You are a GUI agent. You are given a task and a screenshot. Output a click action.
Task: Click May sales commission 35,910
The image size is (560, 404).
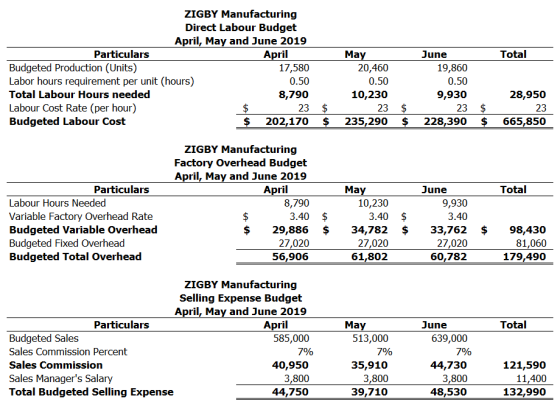click(369, 365)
